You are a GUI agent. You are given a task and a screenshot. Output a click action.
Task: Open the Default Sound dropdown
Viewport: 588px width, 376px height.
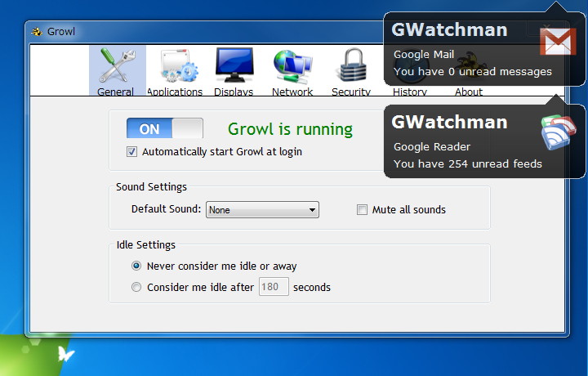click(x=262, y=210)
